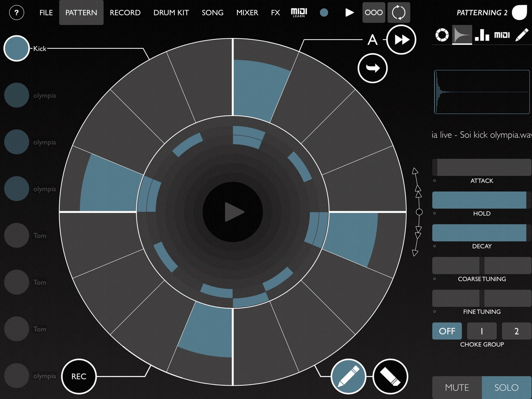Viewport: 532px width, 399px height.
Task: Open the ring loop settings tab icon
Action: tap(442, 35)
